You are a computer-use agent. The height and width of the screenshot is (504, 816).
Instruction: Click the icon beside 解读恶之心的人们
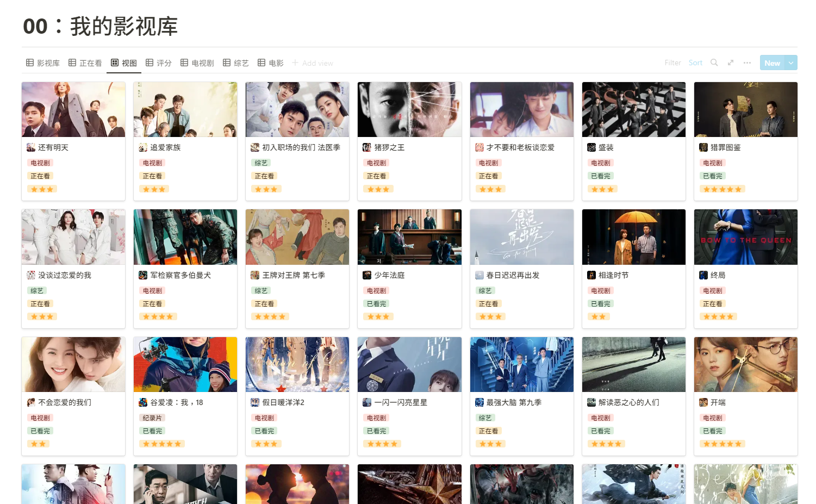pyautogui.click(x=591, y=402)
